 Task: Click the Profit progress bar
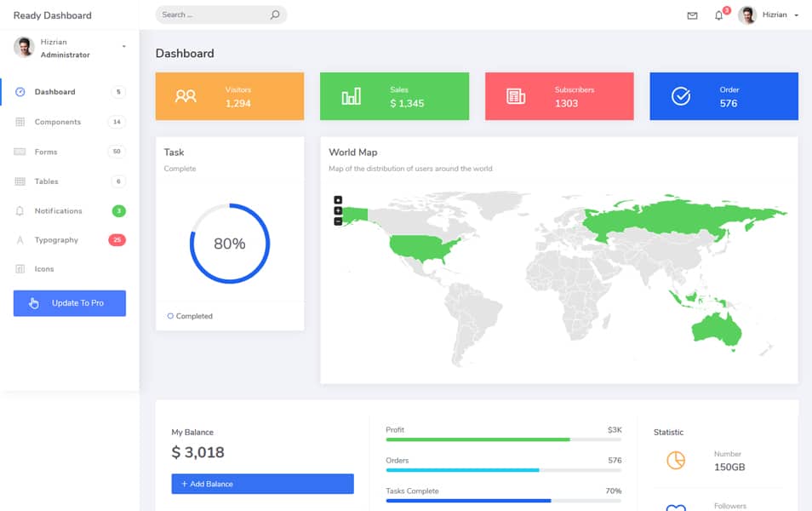[502, 440]
